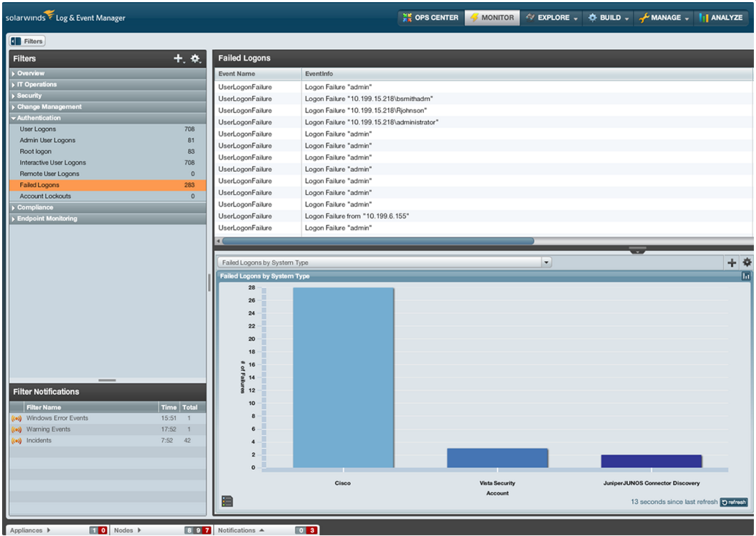
Task: Click the refresh button below the chart
Action: pyautogui.click(x=734, y=503)
